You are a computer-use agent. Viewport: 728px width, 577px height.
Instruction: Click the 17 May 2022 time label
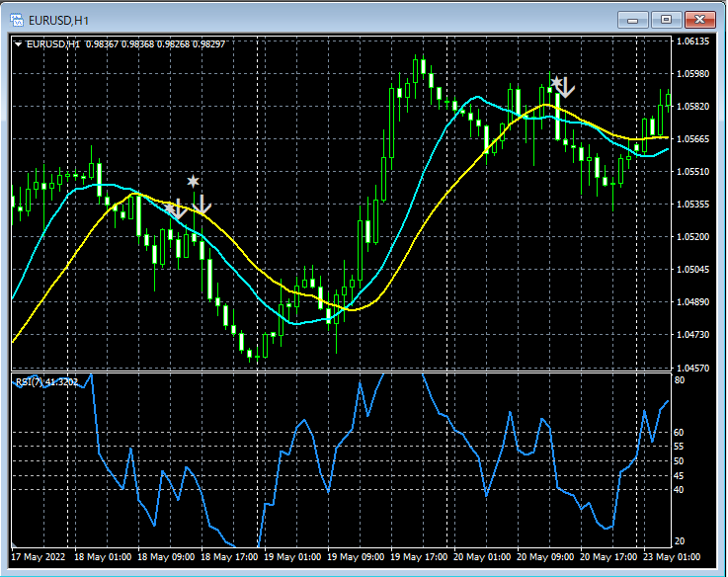[x=39, y=556]
